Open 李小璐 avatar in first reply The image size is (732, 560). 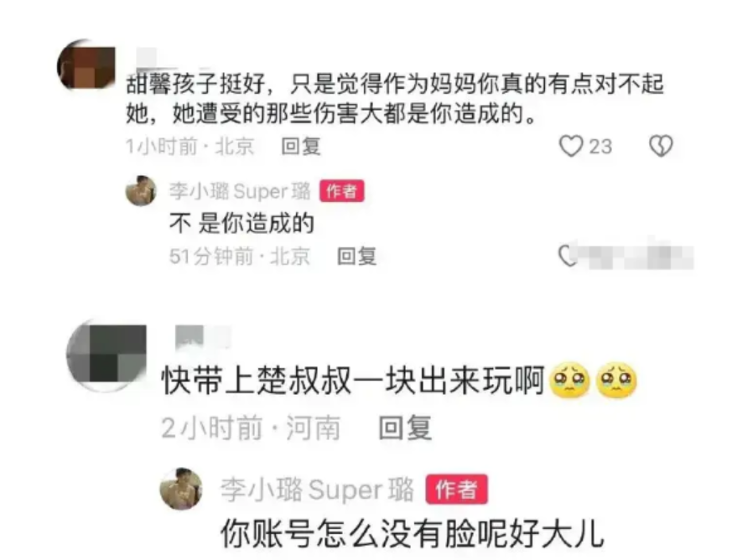click(141, 190)
